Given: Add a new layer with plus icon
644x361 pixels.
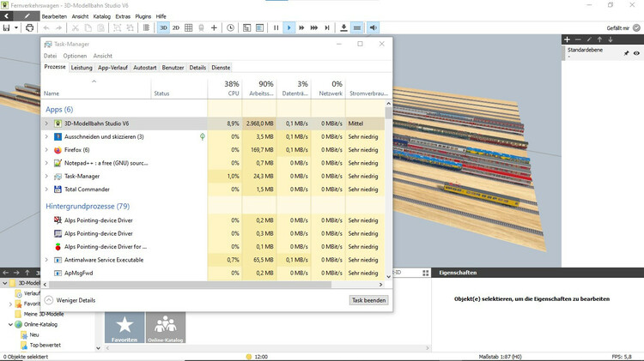Looking at the screenshot, I should tap(567, 39).
